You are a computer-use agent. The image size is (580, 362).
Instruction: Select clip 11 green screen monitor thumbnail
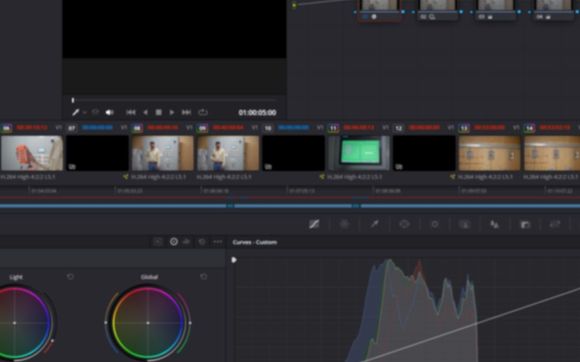pyautogui.click(x=359, y=153)
